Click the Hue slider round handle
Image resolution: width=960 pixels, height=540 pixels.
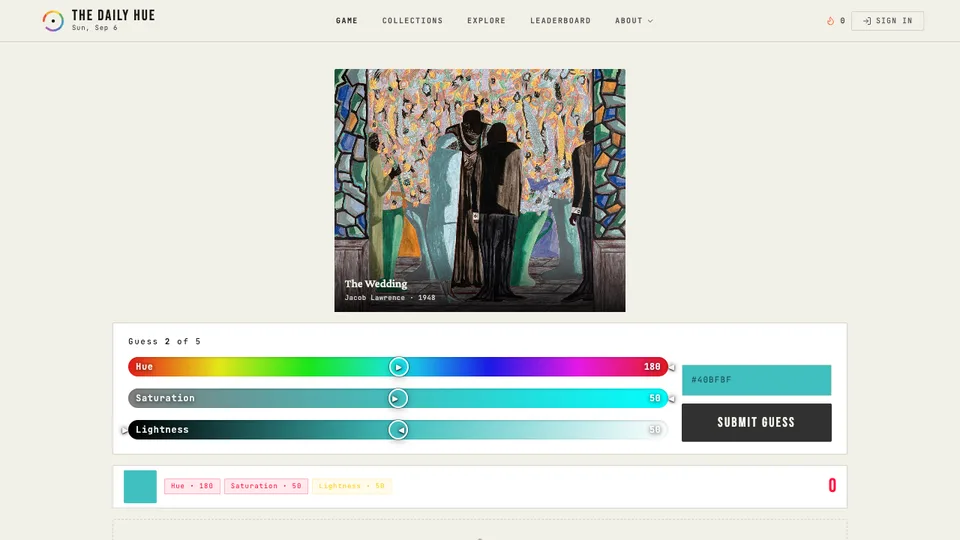point(399,367)
